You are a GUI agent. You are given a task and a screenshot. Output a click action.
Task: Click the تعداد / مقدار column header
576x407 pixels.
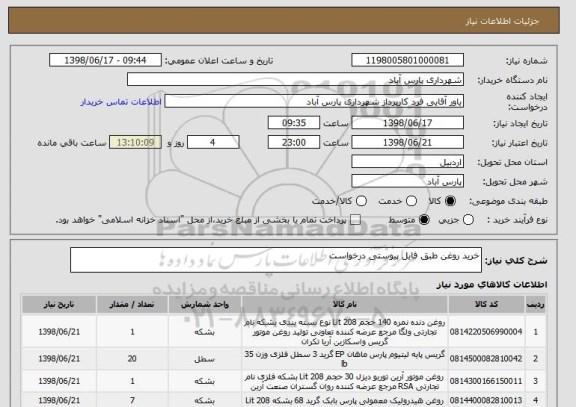[x=132, y=305]
